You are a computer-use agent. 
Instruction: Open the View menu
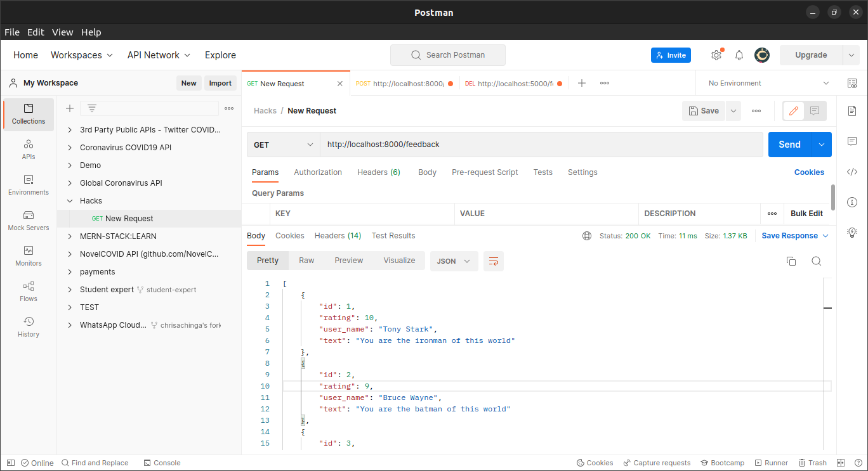63,32
